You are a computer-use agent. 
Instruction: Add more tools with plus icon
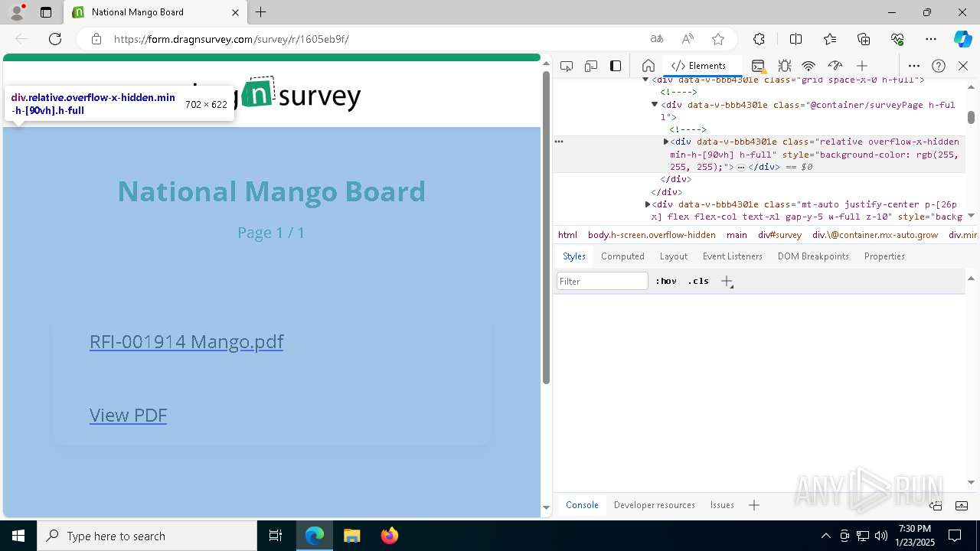click(x=862, y=66)
